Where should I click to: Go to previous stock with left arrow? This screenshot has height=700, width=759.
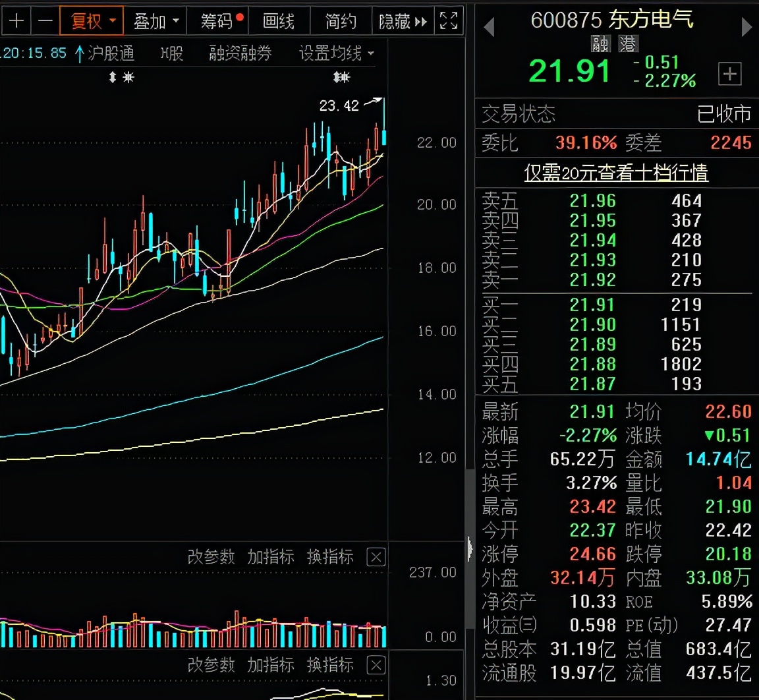489,27
